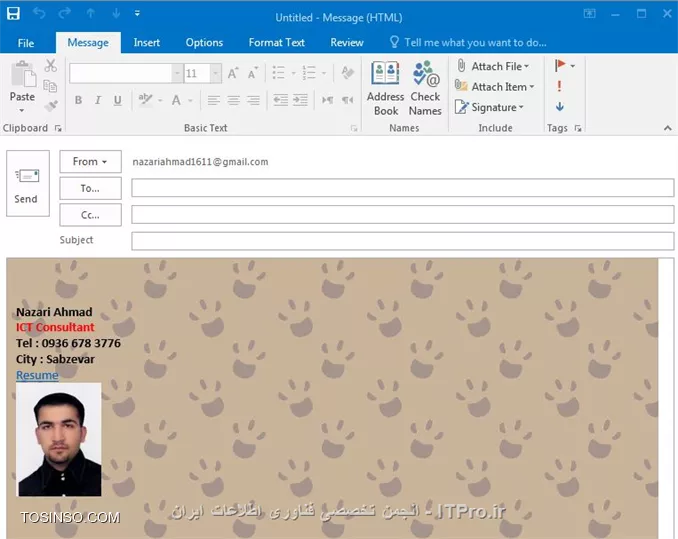This screenshot has width=678, height=539.
Task: Open Customize Quick Access Toolbar dropdown
Action: [x=137, y=13]
